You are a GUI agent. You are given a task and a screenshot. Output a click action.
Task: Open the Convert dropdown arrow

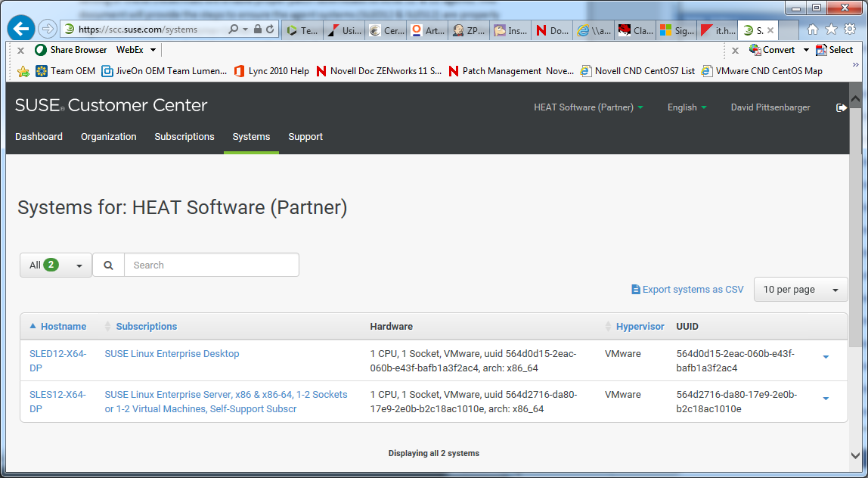(806, 50)
